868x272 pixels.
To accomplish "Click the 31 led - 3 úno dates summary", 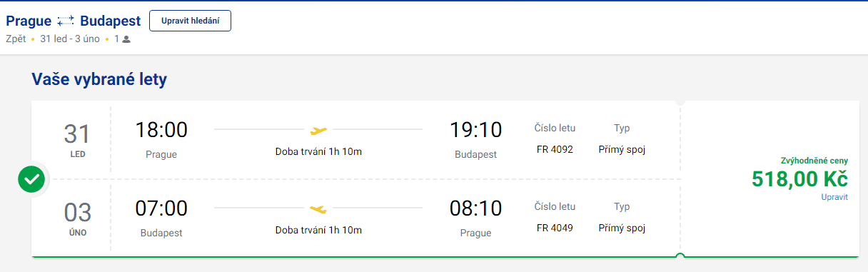I will pos(70,39).
